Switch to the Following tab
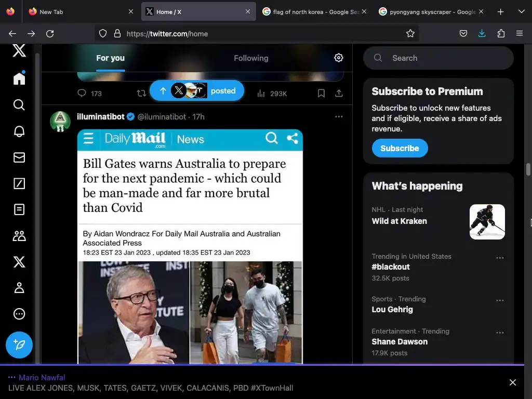 tap(251, 58)
